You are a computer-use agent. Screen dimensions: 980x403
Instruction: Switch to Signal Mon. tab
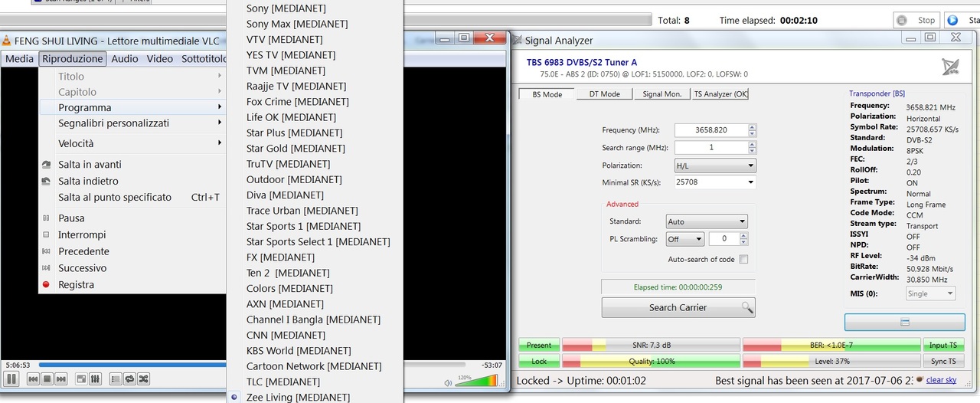662,94
